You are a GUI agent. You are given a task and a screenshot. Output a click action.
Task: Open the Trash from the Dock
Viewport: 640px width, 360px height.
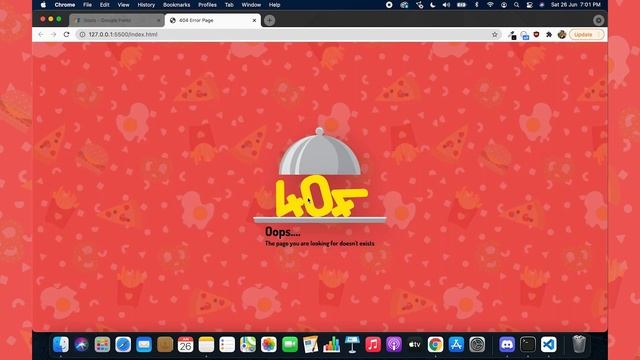click(x=579, y=344)
